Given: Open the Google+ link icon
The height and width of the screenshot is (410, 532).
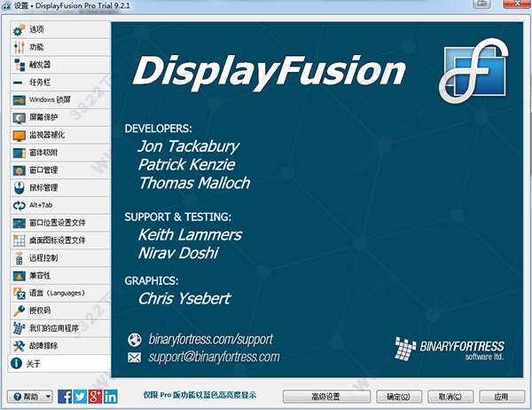Looking at the screenshot, I should [x=96, y=397].
